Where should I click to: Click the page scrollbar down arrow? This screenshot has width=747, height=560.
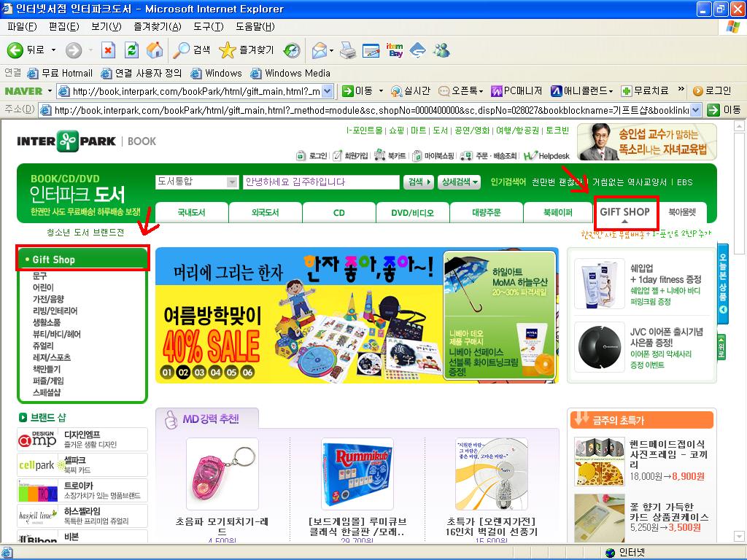(739, 537)
